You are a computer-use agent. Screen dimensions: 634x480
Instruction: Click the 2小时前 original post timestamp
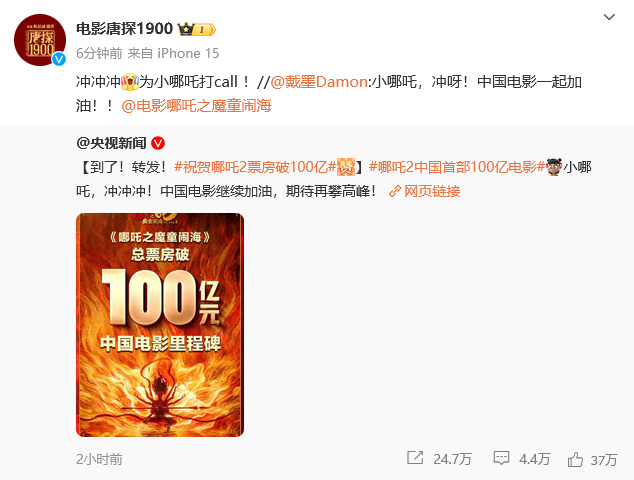99,459
